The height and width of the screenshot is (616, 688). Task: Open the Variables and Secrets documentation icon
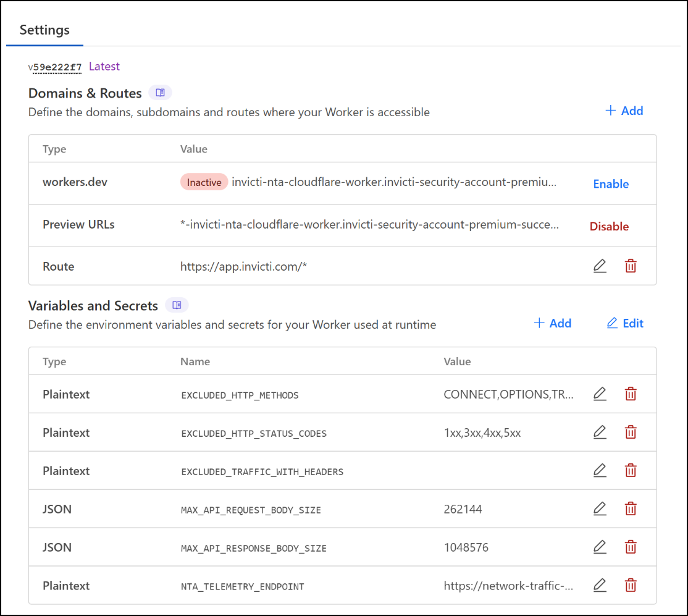176,305
